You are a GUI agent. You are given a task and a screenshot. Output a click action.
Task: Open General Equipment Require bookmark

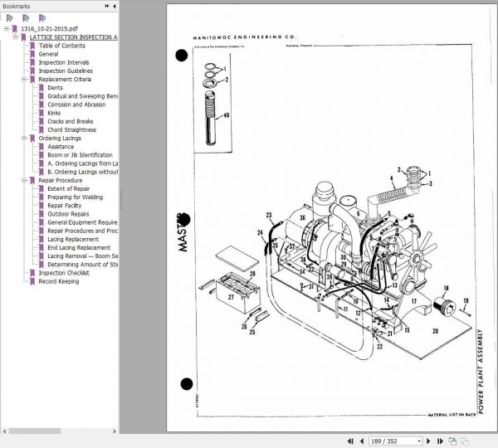click(x=82, y=222)
